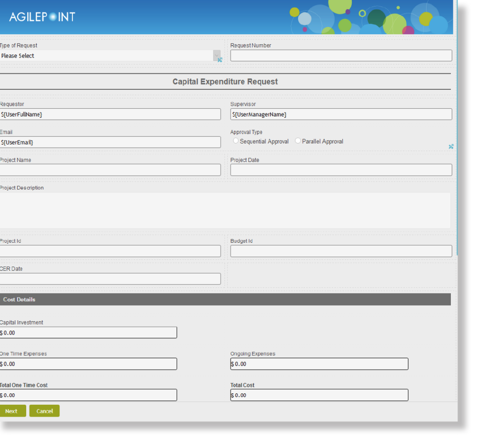Click the Total Cost label
This screenshot has height=448, width=487.
click(242, 385)
